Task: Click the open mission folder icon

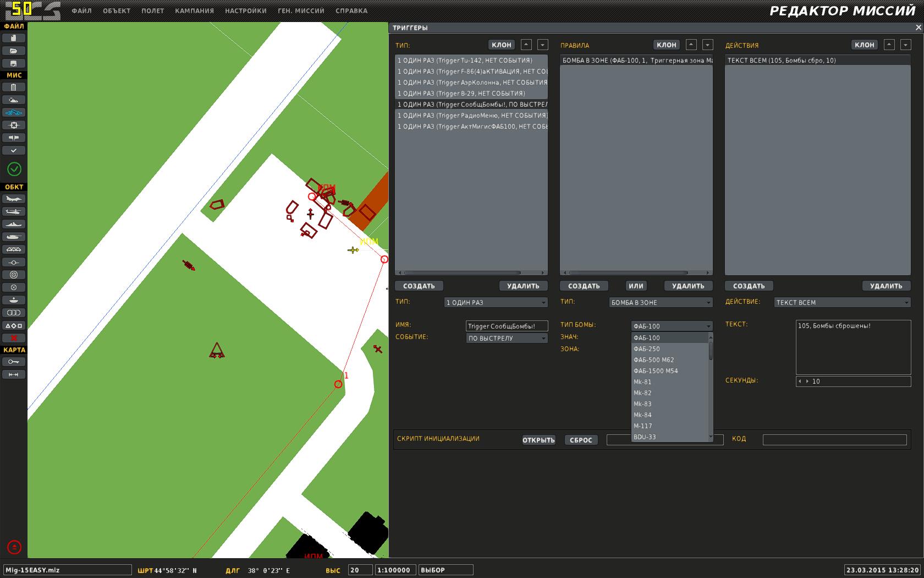Action: point(14,51)
